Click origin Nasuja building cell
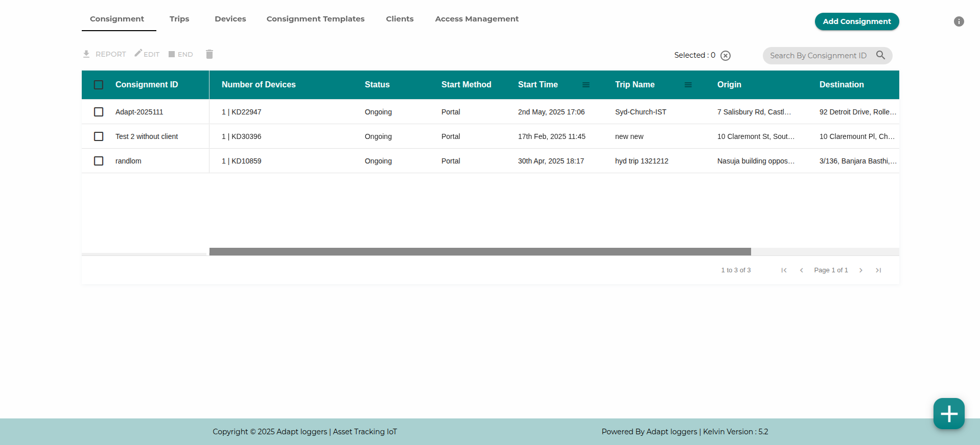980x445 pixels. (756, 161)
